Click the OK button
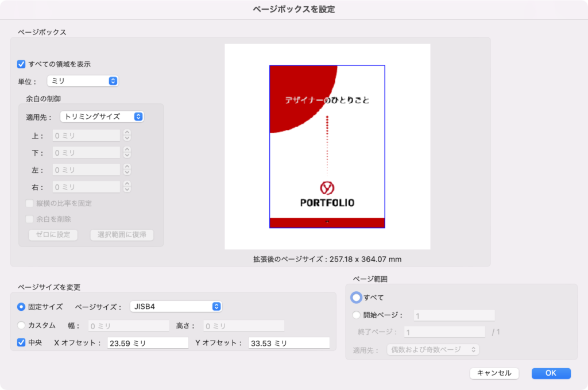The width and height of the screenshot is (588, 390). (551, 373)
